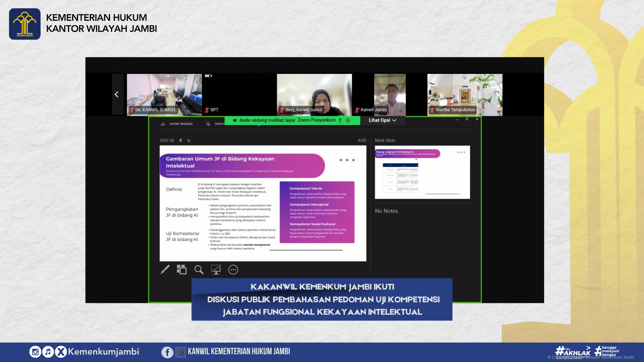Image resolution: width=644 pixels, height=362 pixels.
Task: Click the TikTok music note icon
Action: (x=48, y=352)
